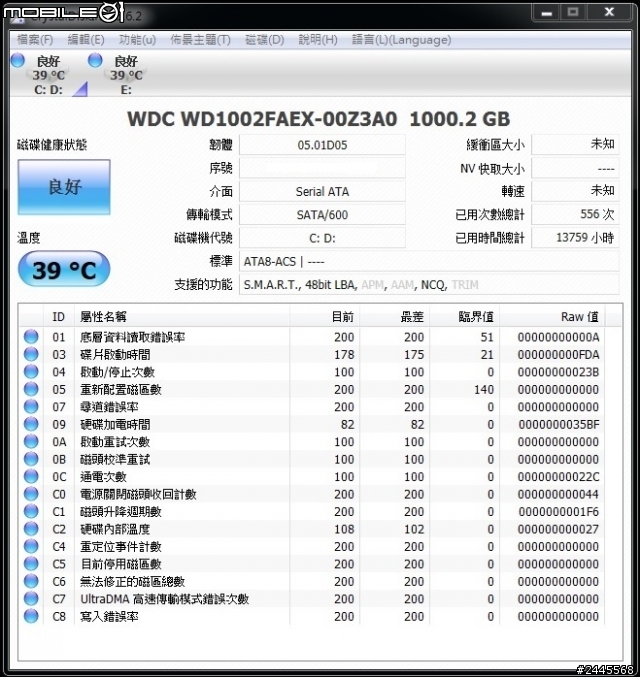The height and width of the screenshot is (678, 640).
Task: Click raw value 0000000035BF
Action: click(558, 425)
